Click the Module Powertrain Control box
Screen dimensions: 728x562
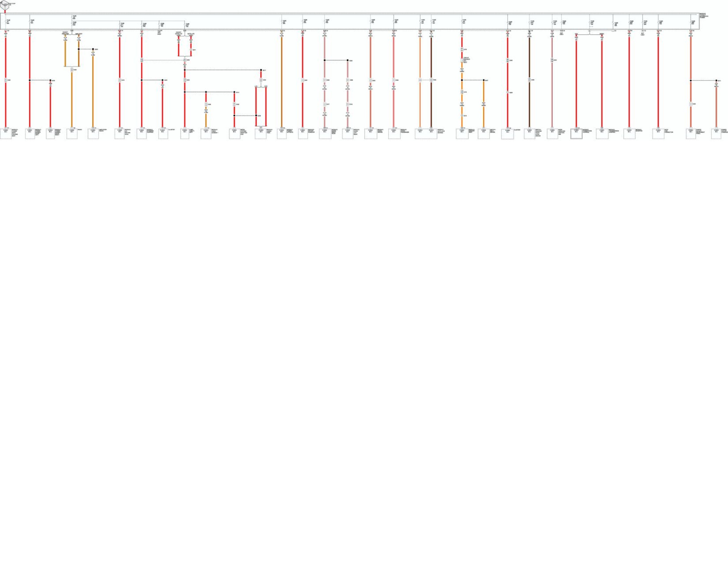[x=576, y=134]
